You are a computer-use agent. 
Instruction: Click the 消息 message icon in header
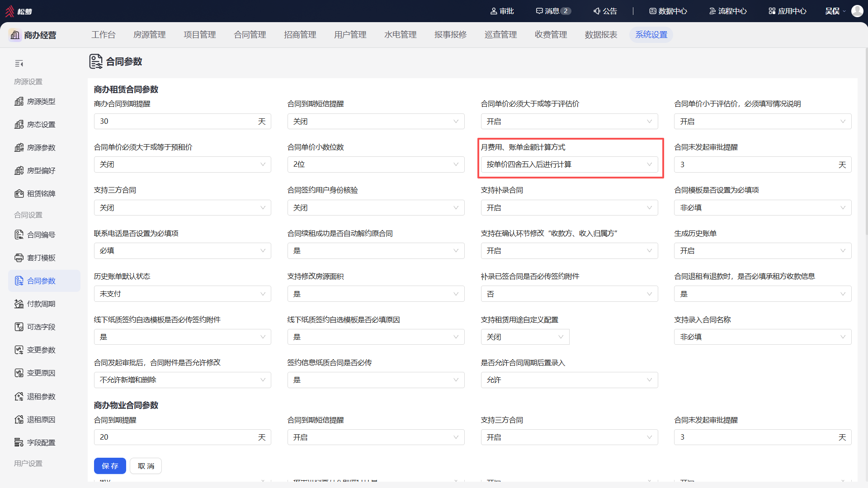[539, 11]
